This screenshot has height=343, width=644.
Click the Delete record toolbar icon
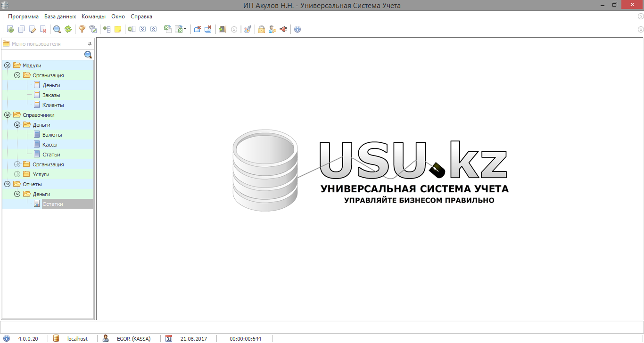point(43,29)
